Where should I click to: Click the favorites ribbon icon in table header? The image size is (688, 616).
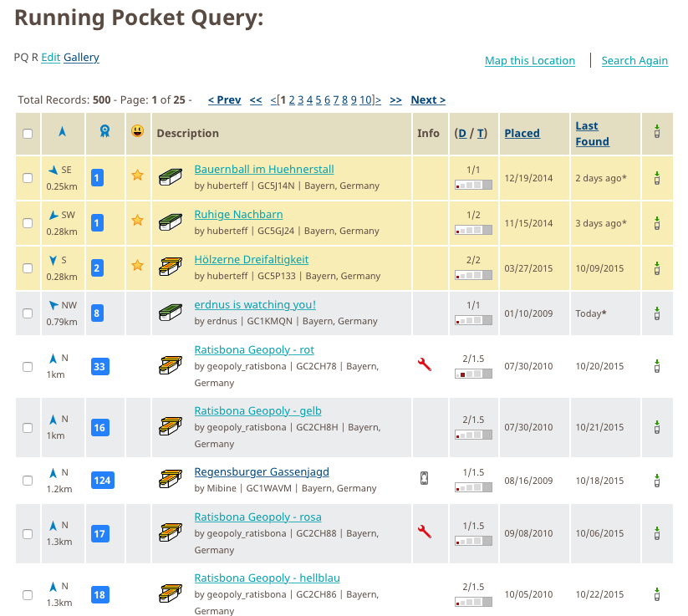click(x=104, y=132)
